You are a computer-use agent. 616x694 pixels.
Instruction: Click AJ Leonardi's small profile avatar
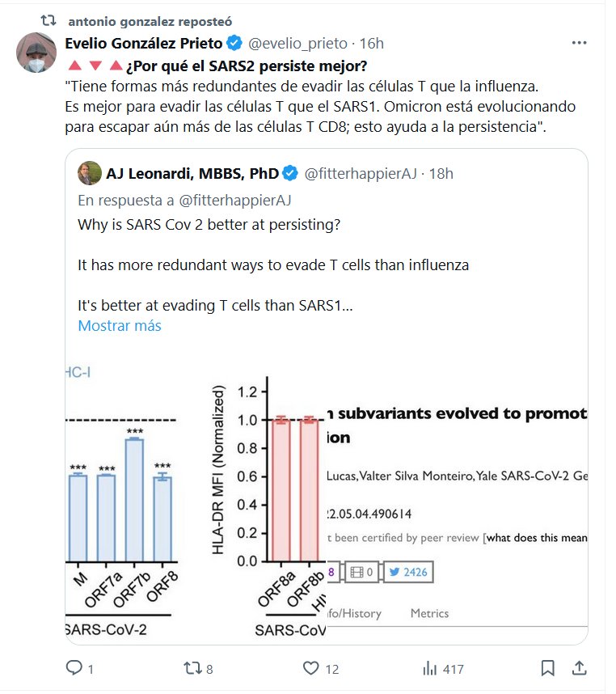tap(88, 173)
